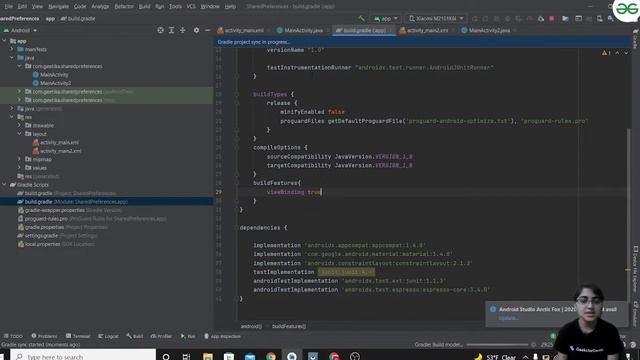The width and height of the screenshot is (640, 360).
Task: Collapse the layout folder
Action: (19, 134)
